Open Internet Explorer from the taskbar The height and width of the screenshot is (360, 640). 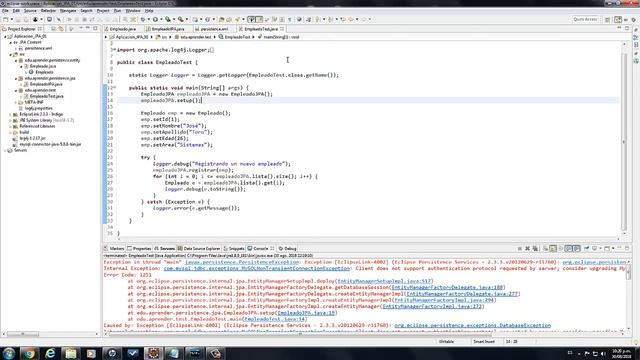[50, 353]
